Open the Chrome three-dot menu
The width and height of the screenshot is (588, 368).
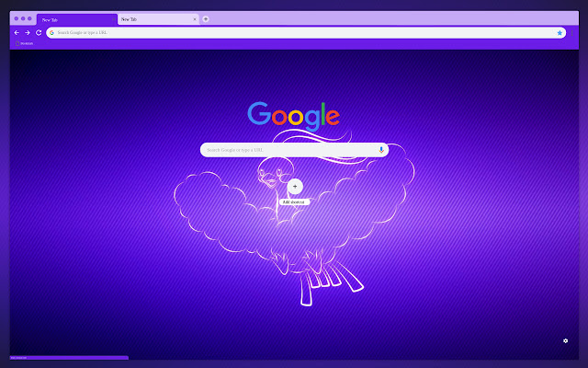[x=571, y=33]
